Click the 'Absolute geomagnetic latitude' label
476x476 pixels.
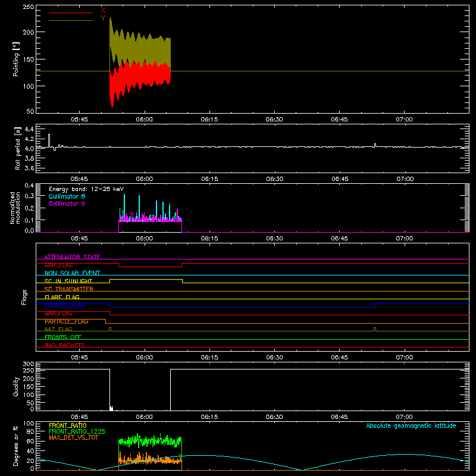pos(411,425)
